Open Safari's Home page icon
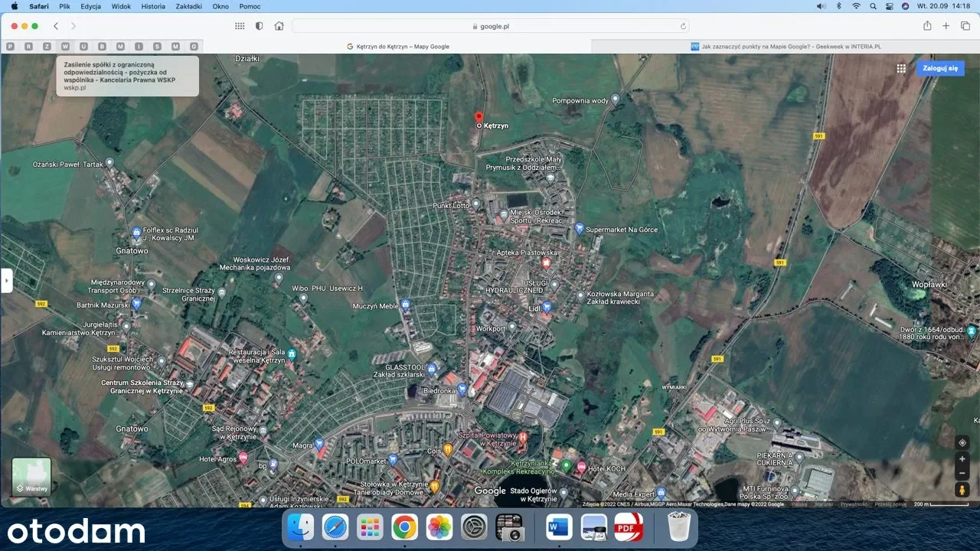The height and width of the screenshot is (551, 980). coord(279,26)
